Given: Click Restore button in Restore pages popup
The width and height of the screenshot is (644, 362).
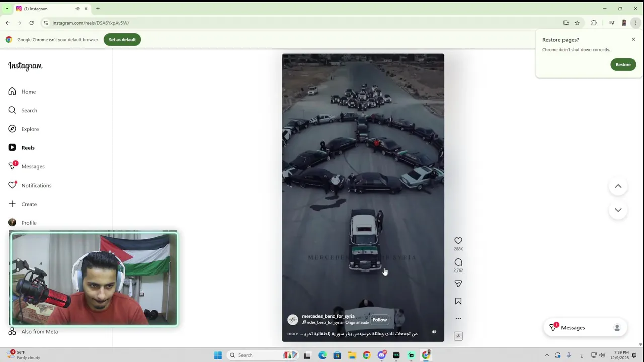Looking at the screenshot, I should 623,64.
